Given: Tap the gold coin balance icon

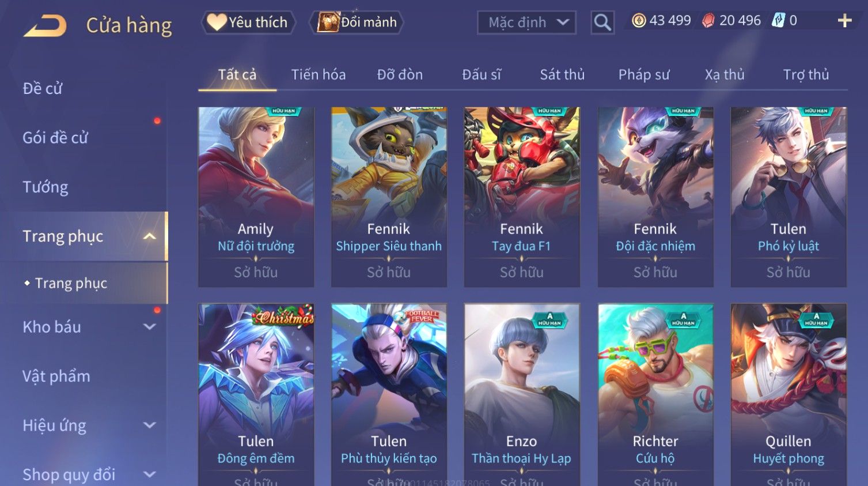Looking at the screenshot, I should click(639, 21).
